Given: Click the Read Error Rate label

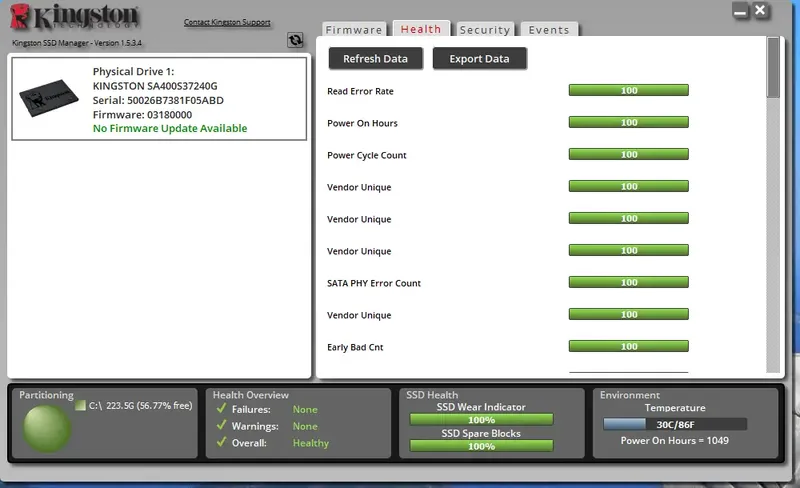Looking at the screenshot, I should tap(360, 91).
